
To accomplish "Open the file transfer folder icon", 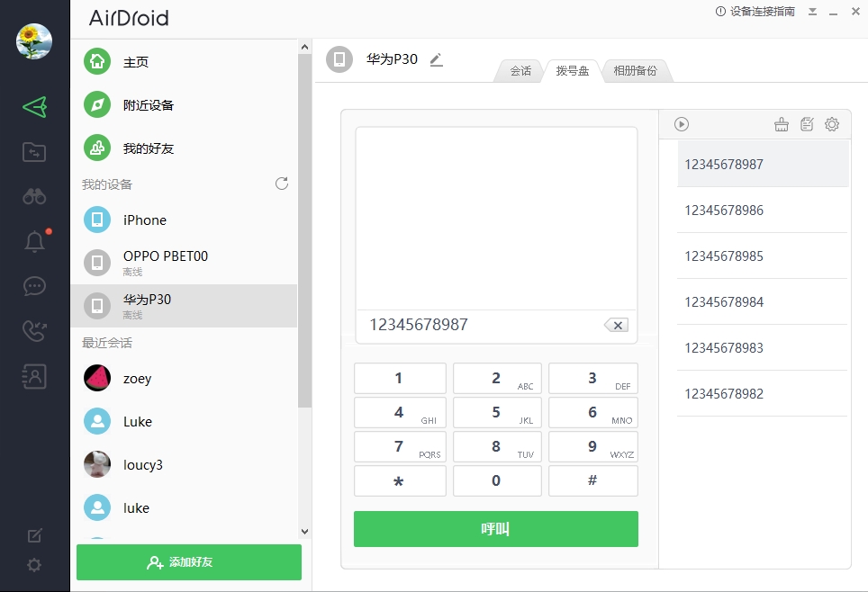I will coord(34,151).
